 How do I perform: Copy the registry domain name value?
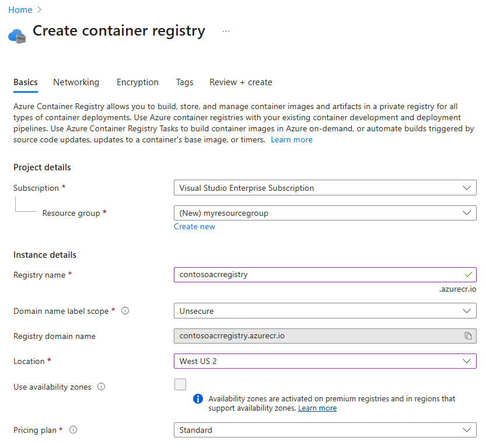pyautogui.click(x=468, y=336)
